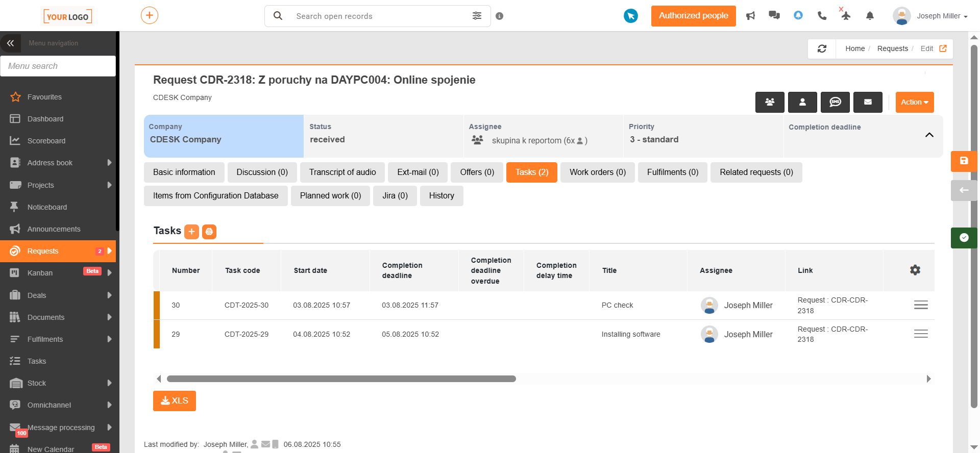Switch to the Discussion (0) tab
This screenshot has height=453, width=980.
[262, 172]
